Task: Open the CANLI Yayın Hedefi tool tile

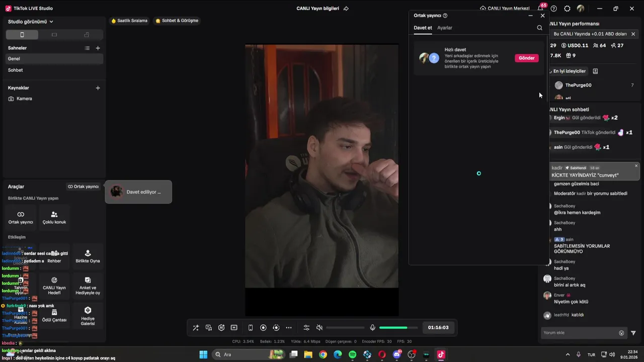Action: click(x=54, y=285)
